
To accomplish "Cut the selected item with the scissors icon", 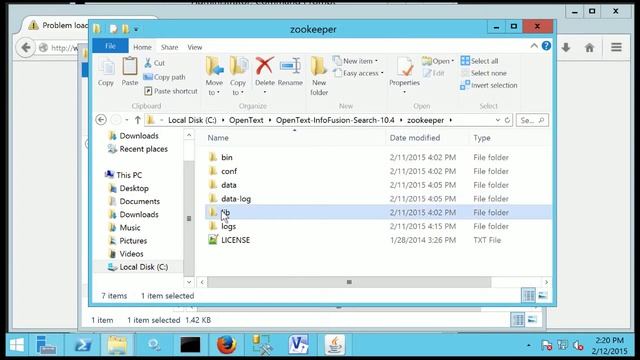I will pyautogui.click(x=154, y=63).
